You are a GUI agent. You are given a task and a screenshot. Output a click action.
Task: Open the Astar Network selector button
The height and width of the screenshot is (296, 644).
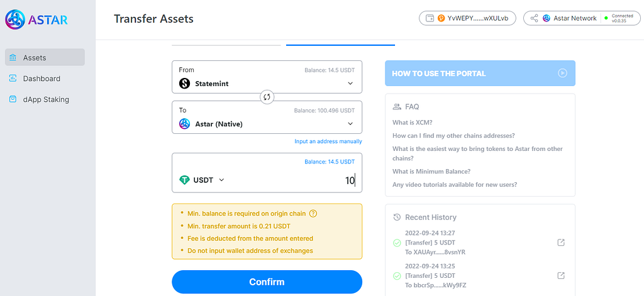click(581, 18)
